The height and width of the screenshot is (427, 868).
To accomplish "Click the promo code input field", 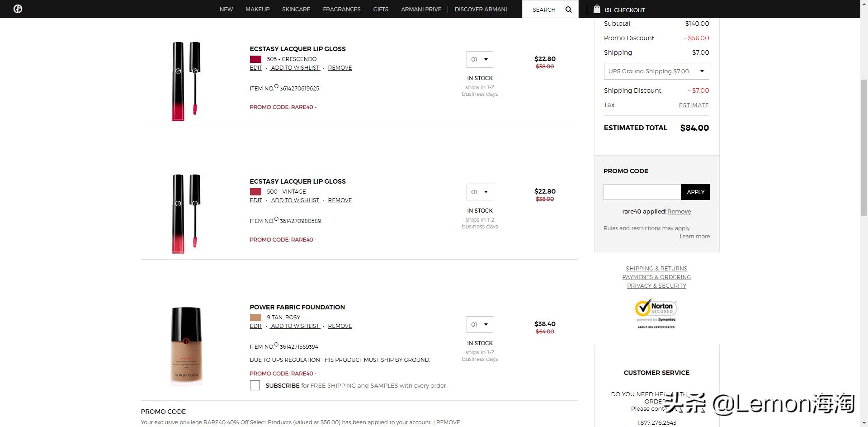I will (642, 192).
